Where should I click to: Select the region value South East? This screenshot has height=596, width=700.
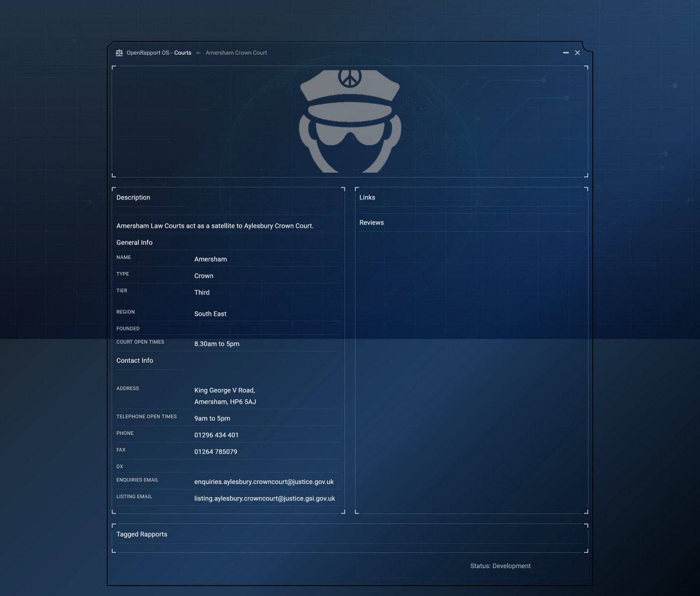tap(211, 314)
